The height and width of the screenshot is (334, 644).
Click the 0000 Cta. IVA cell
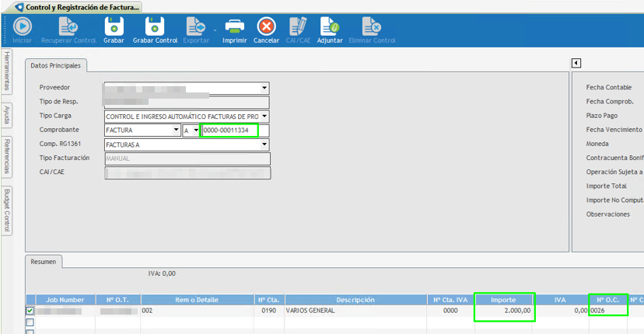(x=450, y=311)
